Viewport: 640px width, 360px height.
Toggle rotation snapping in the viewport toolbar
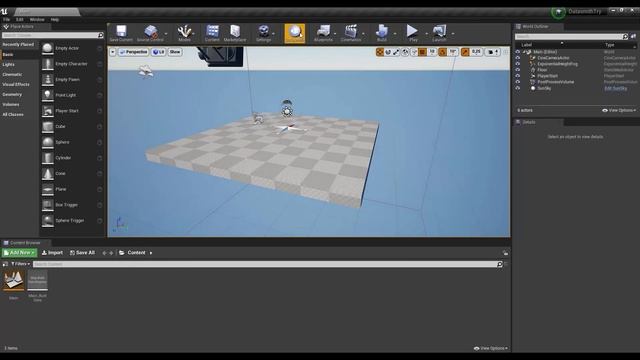(443, 52)
